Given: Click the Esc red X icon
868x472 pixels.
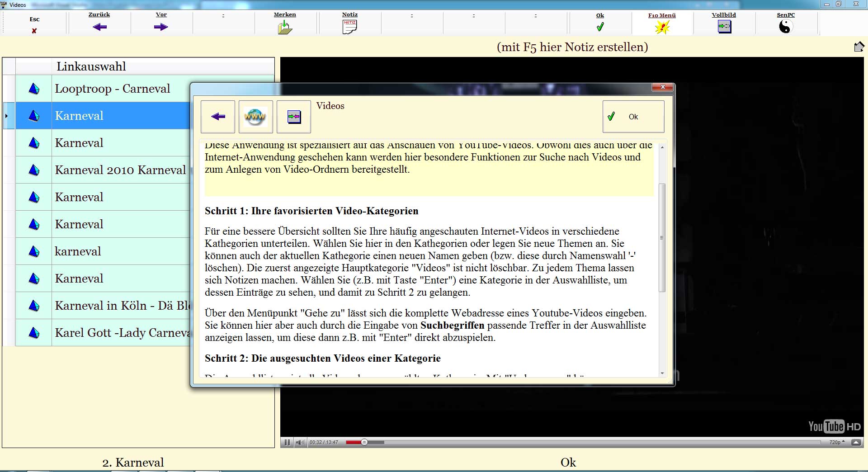Looking at the screenshot, I should point(34,31).
